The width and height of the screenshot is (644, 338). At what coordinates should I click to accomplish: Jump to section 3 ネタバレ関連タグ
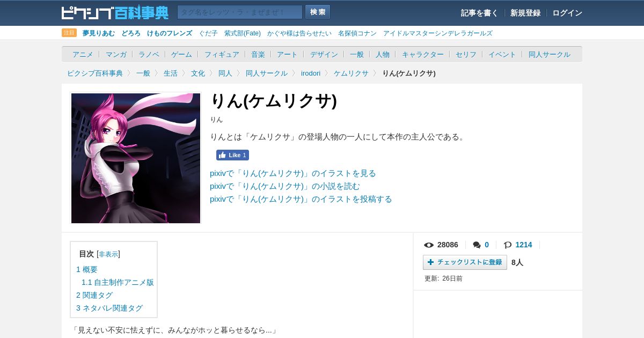(109, 308)
